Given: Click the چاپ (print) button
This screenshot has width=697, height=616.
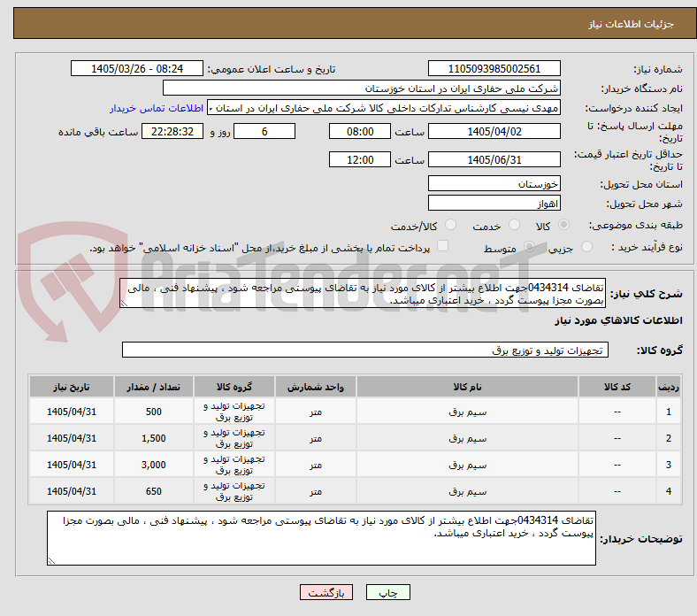Looking at the screenshot, I should pos(387,592).
